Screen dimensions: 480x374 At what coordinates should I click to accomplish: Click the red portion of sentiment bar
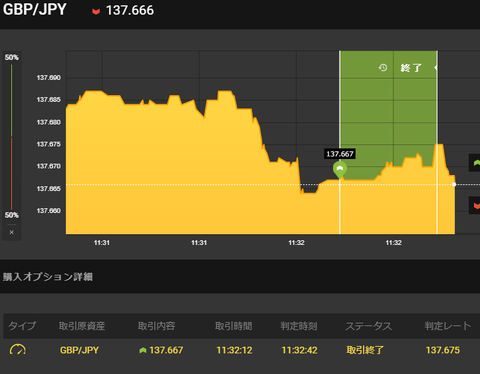point(12,173)
